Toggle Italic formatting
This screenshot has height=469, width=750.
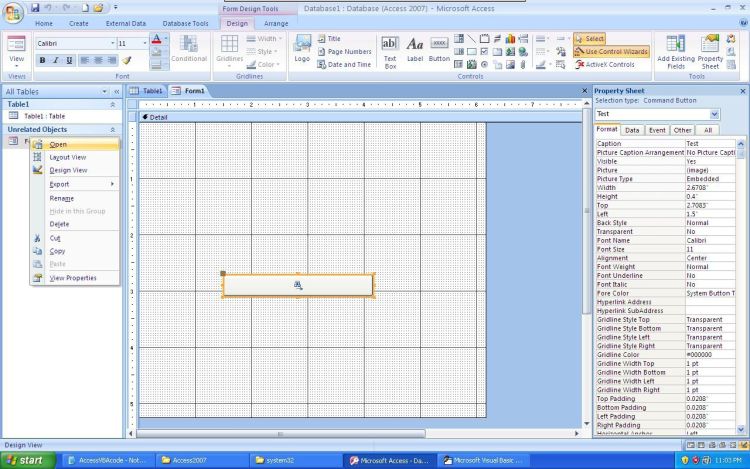pyautogui.click(x=56, y=60)
